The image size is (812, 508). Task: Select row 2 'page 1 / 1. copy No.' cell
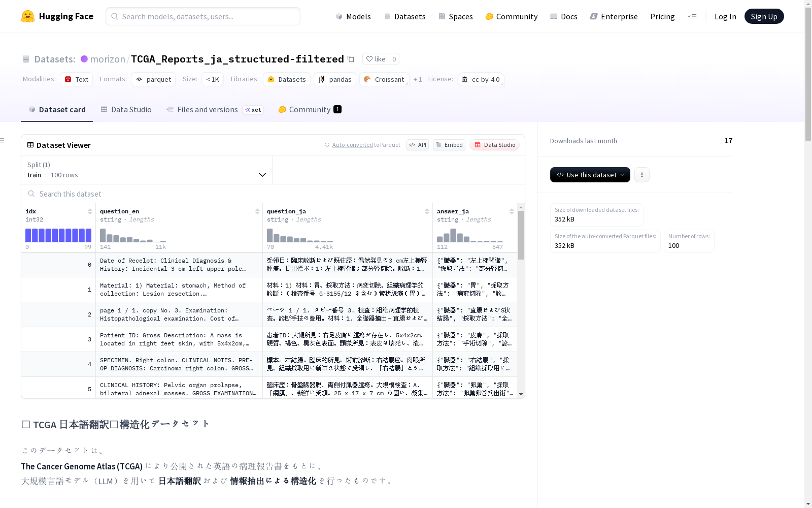tap(179, 314)
